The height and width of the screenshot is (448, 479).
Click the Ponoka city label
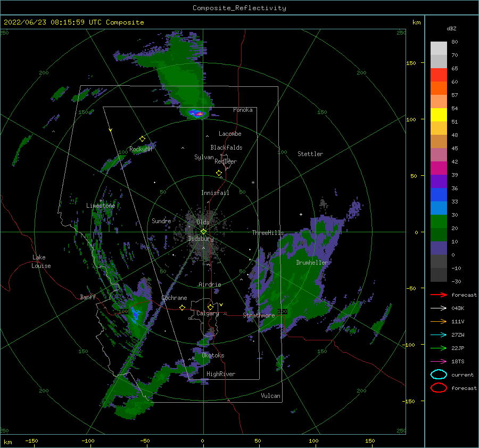243,110
